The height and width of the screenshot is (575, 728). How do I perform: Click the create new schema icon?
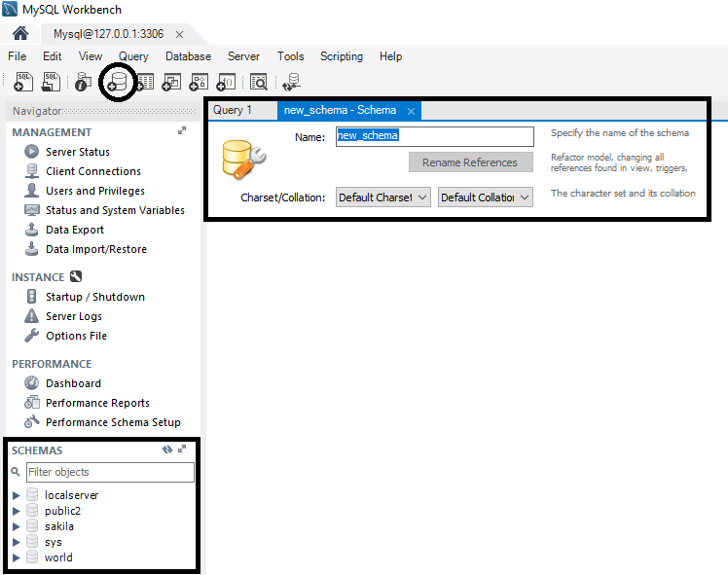118,83
